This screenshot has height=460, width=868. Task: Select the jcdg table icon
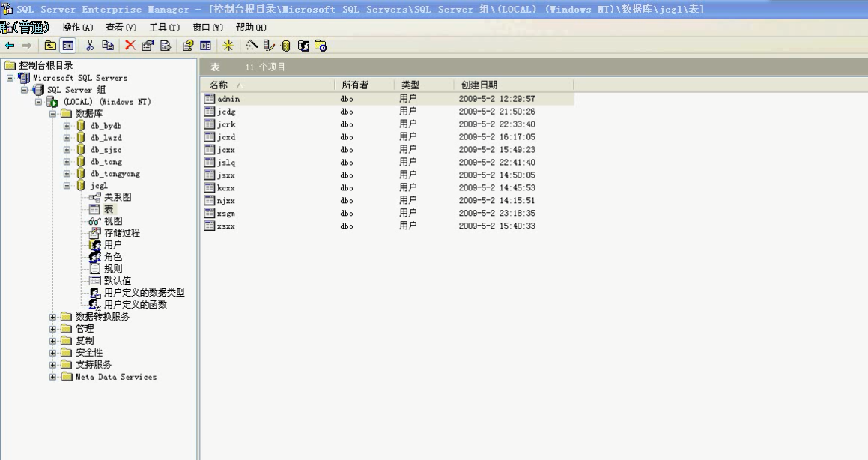[x=209, y=112]
